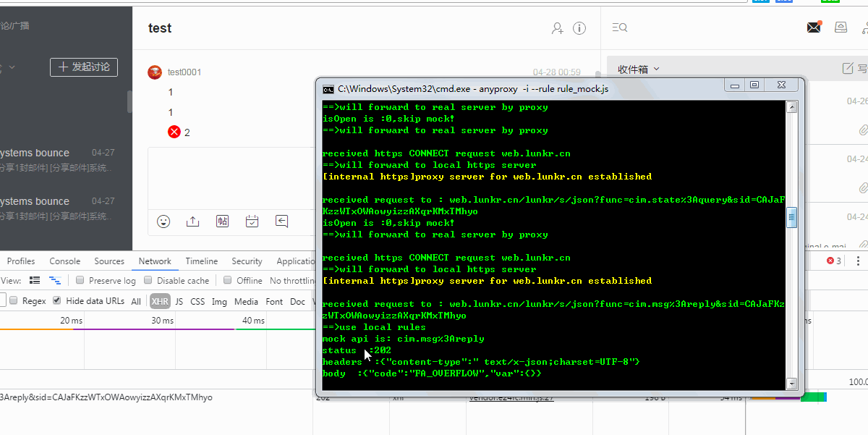The width and height of the screenshot is (868, 435).
Task: Select the Network tab
Action: click(155, 261)
